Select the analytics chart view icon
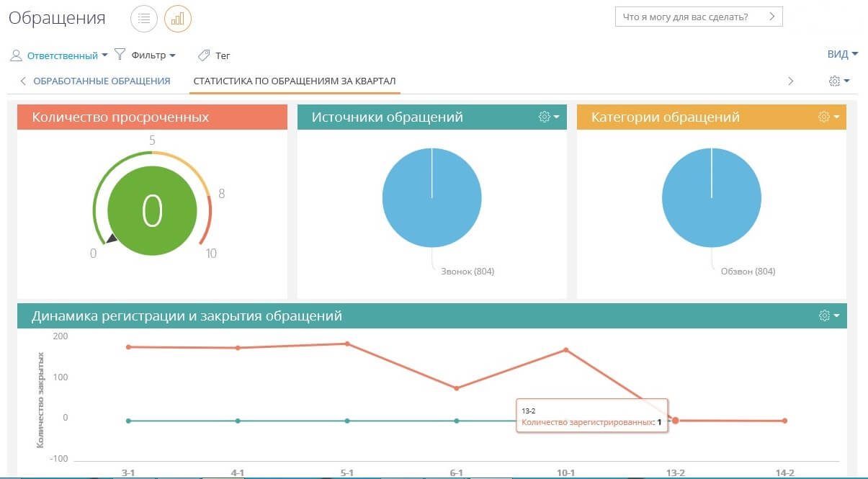The width and height of the screenshot is (868, 479). tap(178, 19)
